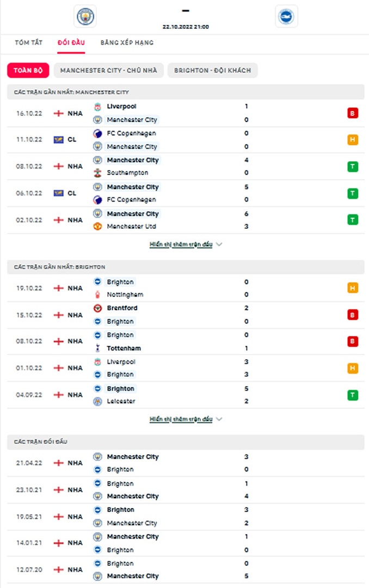Image resolution: width=369 pixels, height=588 pixels.
Task: Filter by Manchester City - Chủ Nhà
Action: [109, 71]
